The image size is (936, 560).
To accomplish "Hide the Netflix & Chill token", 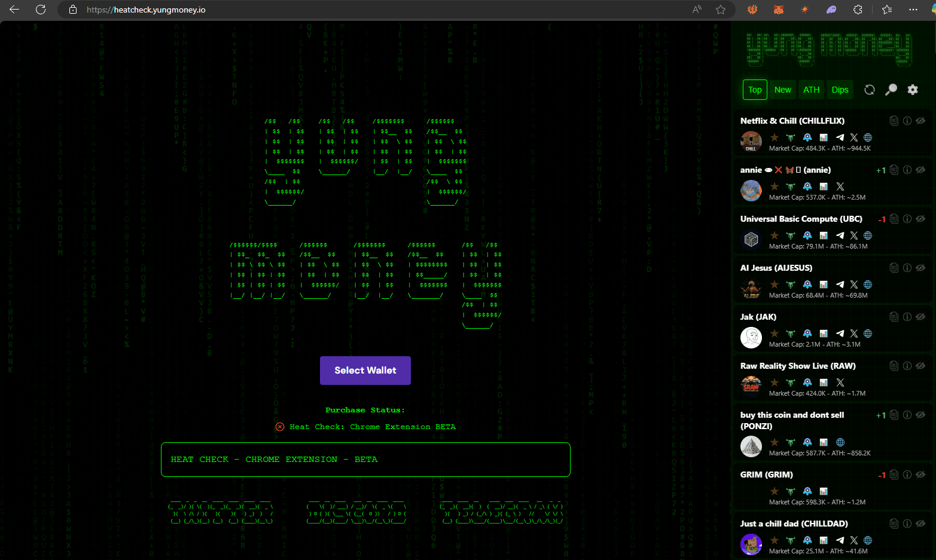I will pyautogui.click(x=920, y=121).
